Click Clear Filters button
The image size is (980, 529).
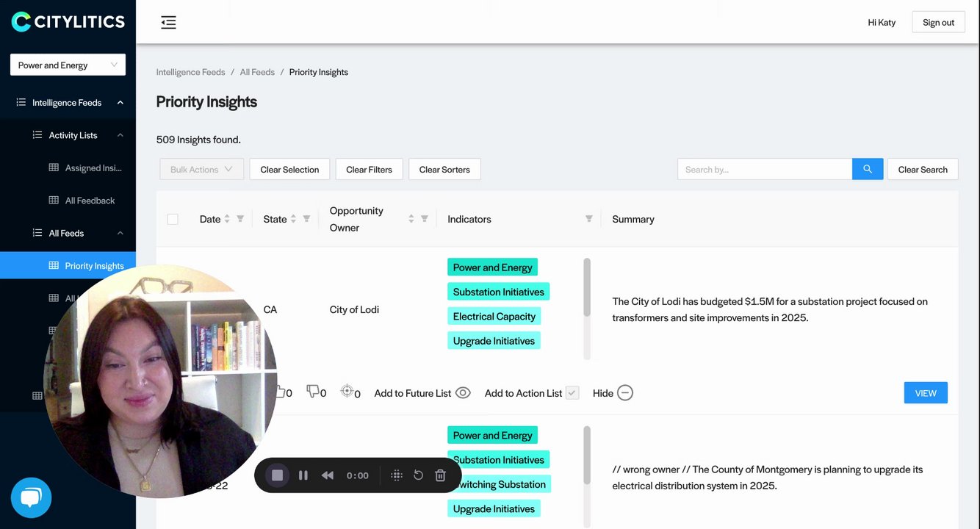(369, 169)
